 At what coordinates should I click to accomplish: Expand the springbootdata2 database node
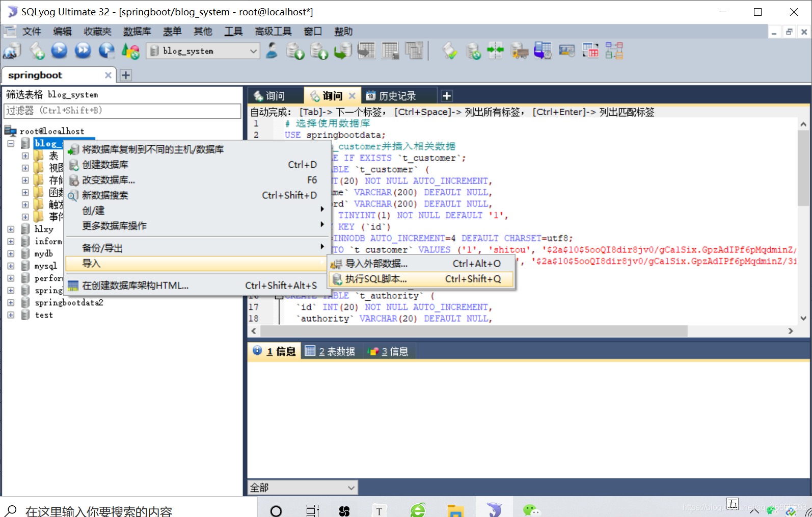(11, 303)
